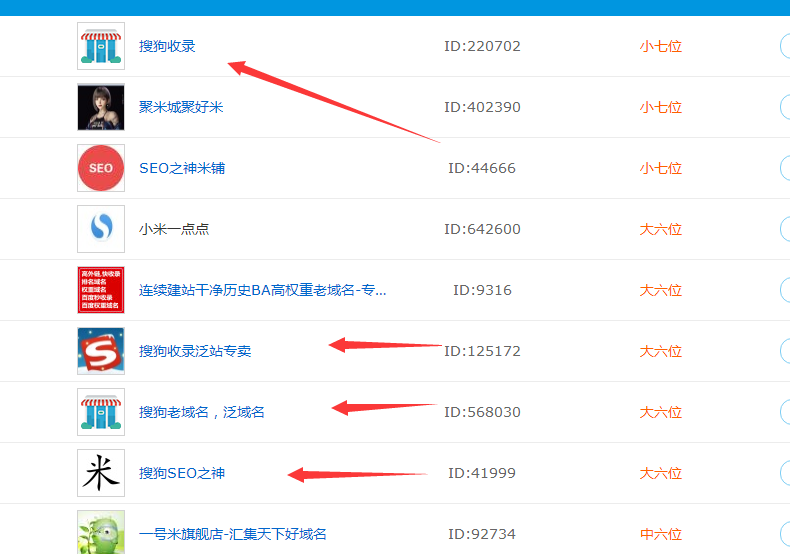Click the 米 character icon of 搜狗SEO之神

101,472
